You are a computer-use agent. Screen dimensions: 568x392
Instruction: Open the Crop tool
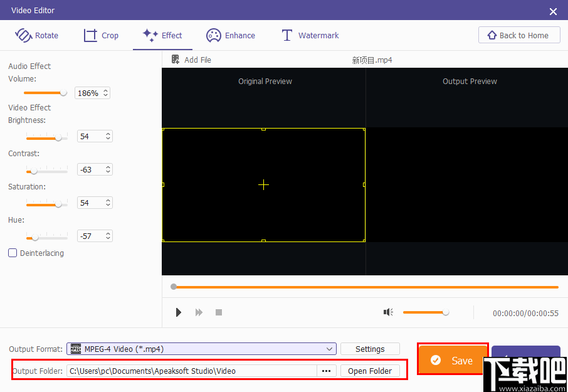tap(101, 35)
